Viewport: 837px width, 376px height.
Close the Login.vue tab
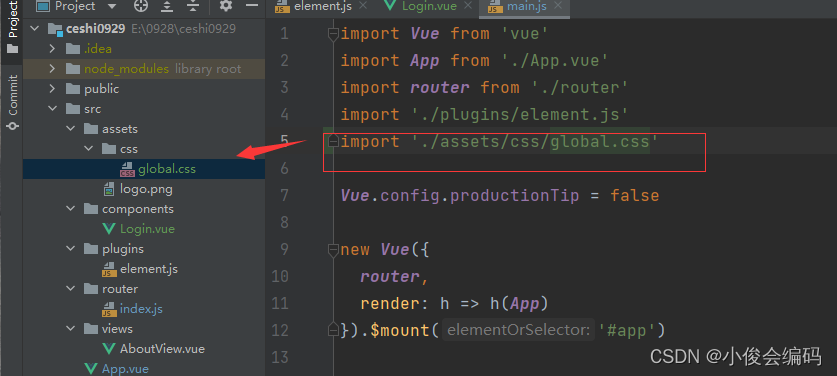coord(468,5)
